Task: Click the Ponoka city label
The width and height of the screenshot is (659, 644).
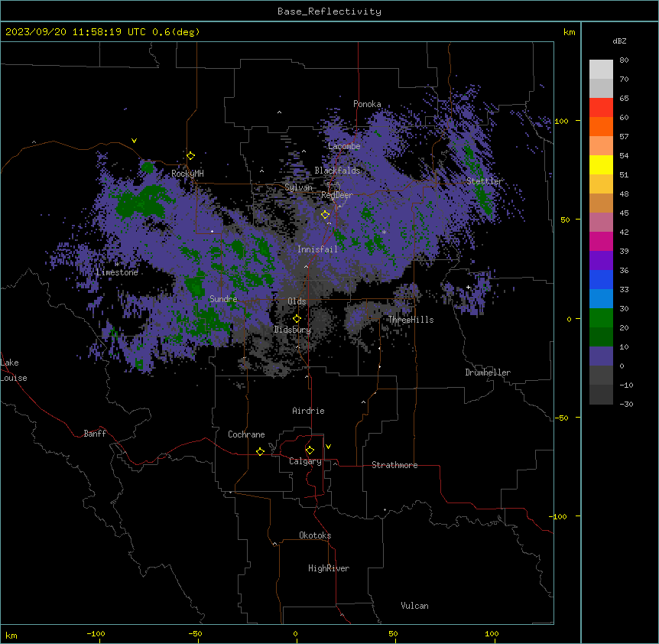Action: click(367, 104)
